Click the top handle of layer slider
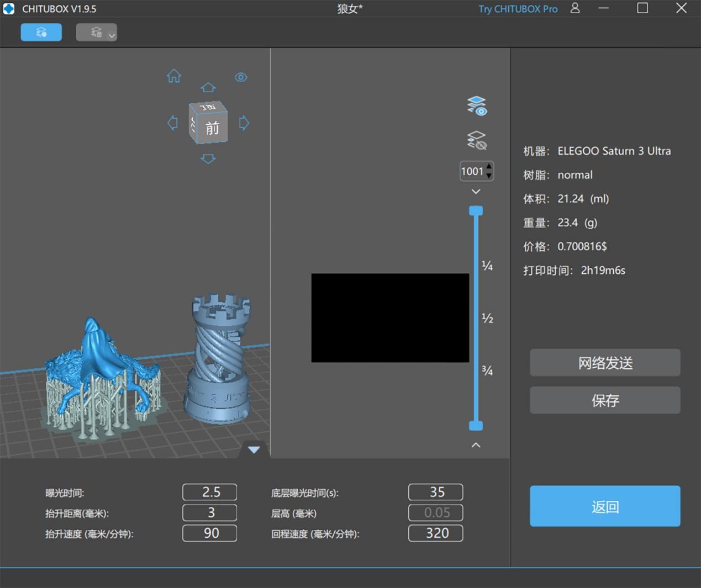Viewport: 701px width, 588px height. tap(476, 211)
